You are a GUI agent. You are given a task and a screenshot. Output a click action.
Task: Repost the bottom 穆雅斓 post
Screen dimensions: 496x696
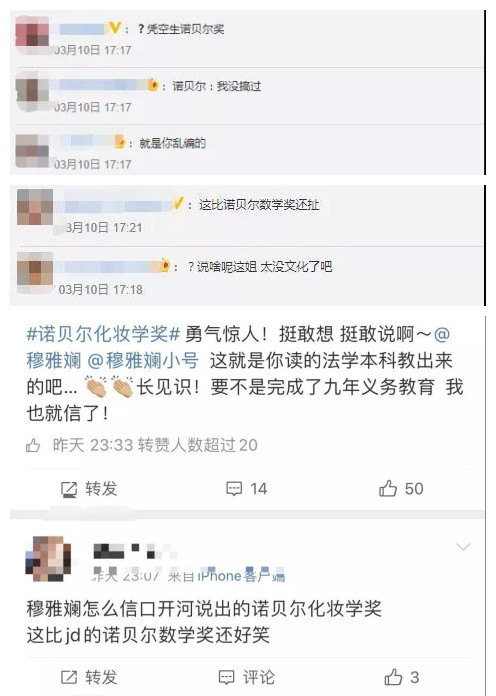(88, 677)
